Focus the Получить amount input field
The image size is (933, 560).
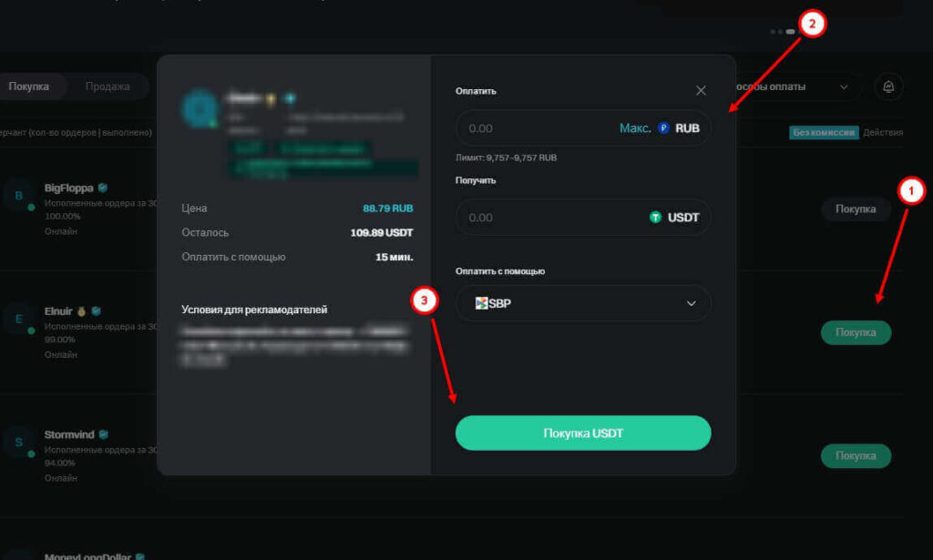click(x=547, y=218)
